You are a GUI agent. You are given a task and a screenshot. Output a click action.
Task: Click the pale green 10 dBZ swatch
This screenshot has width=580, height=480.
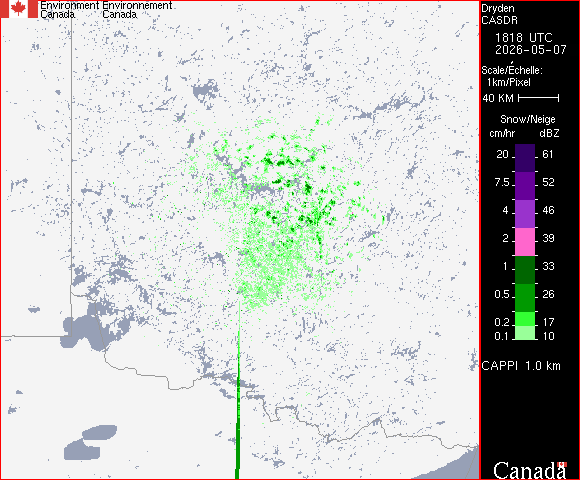(525, 333)
